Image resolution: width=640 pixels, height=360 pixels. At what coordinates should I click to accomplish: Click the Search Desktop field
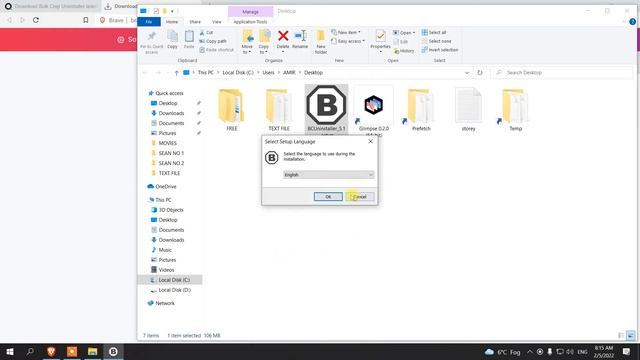point(562,73)
